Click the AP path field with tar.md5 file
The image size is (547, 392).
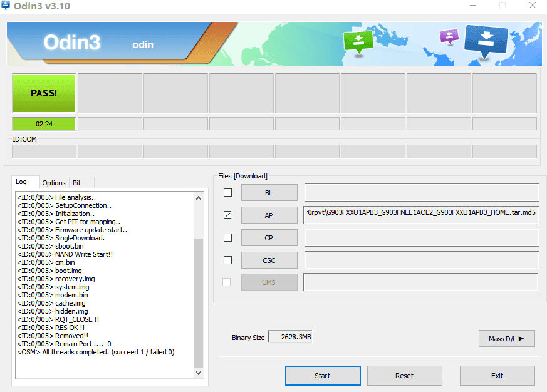click(x=422, y=215)
